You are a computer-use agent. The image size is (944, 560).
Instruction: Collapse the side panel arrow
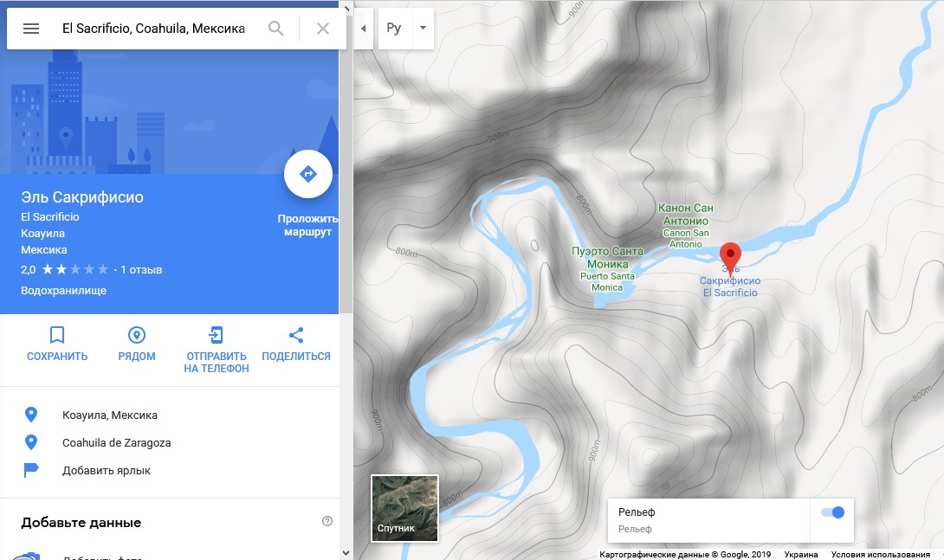[x=363, y=29]
